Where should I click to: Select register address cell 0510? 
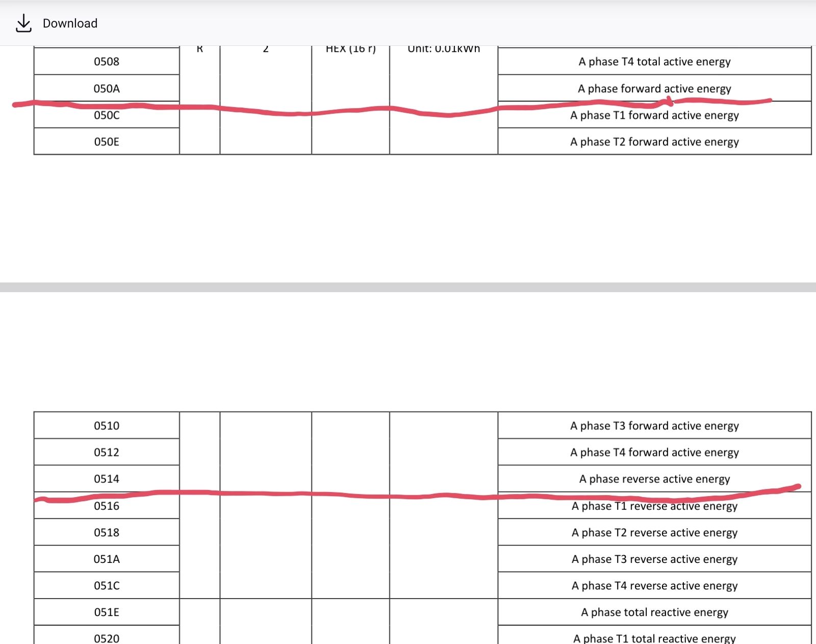pyautogui.click(x=107, y=425)
